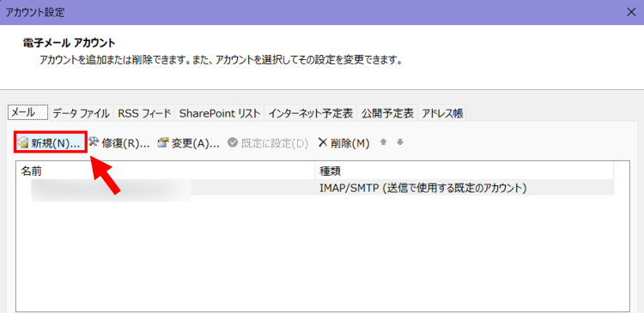Screen dimensions: 644x313
Task: Switch to the SharePoint リスト tab
Action: click(220, 113)
